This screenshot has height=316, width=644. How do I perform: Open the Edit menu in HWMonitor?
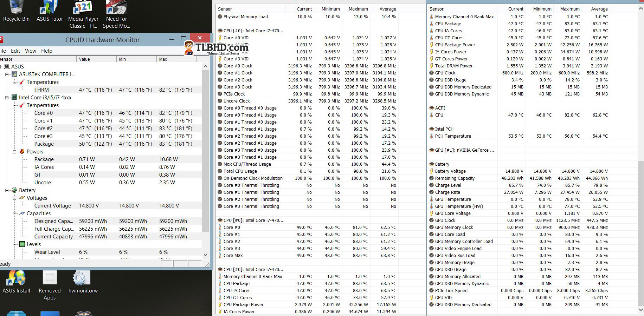tap(15, 51)
